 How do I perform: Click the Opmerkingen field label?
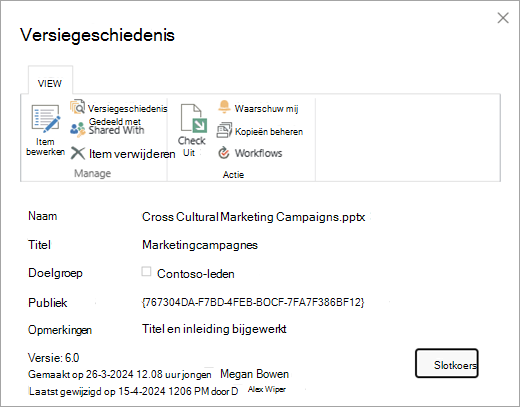tap(60, 330)
